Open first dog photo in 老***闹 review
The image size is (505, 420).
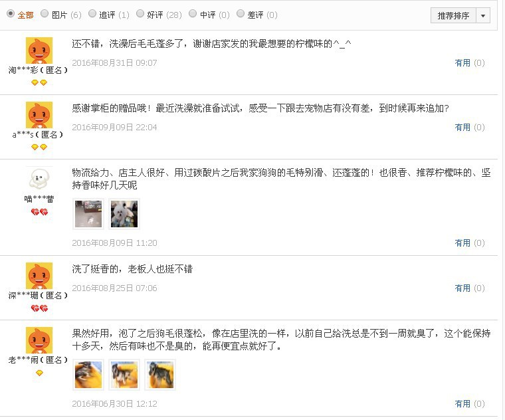click(x=88, y=375)
